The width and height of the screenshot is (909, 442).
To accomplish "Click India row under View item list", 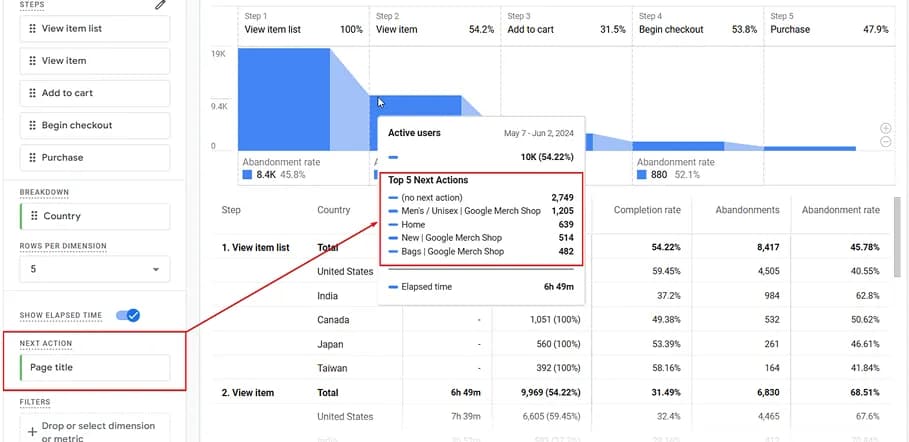I will click(x=328, y=296).
